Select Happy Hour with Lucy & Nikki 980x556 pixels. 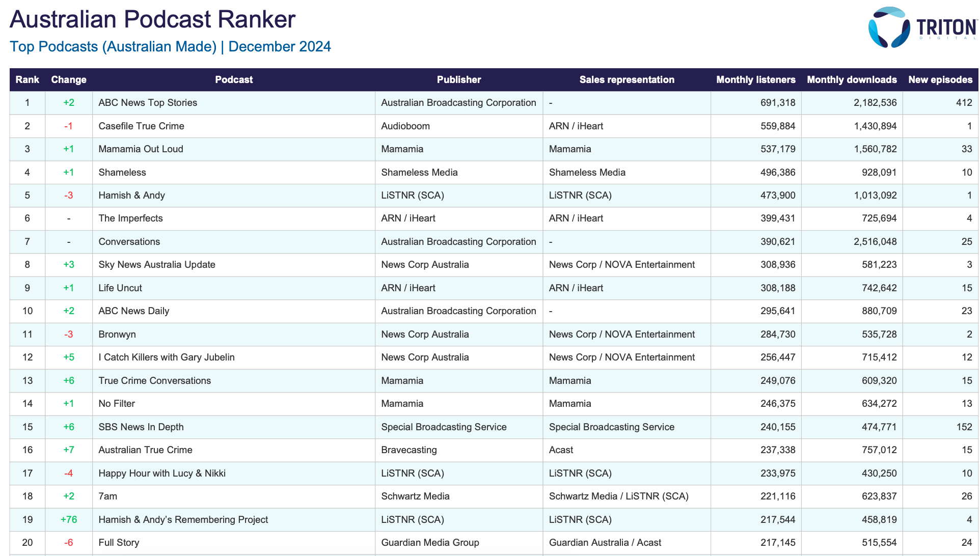pyautogui.click(x=162, y=474)
